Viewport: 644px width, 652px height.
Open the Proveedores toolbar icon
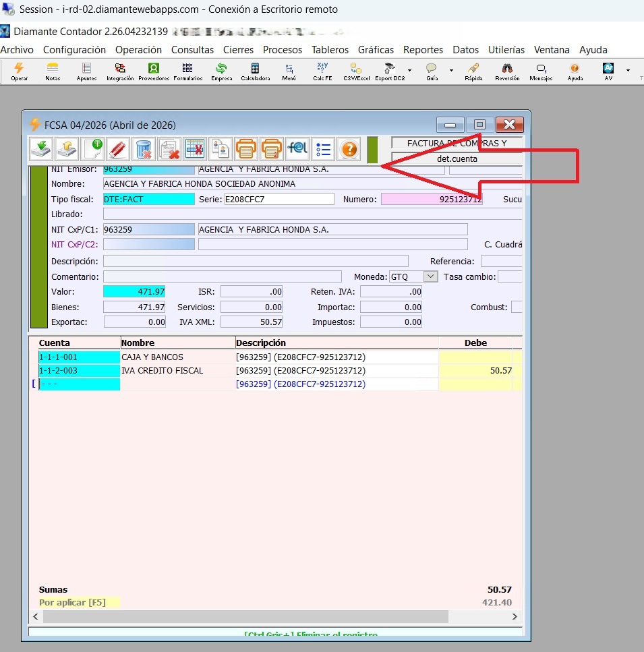[154, 71]
